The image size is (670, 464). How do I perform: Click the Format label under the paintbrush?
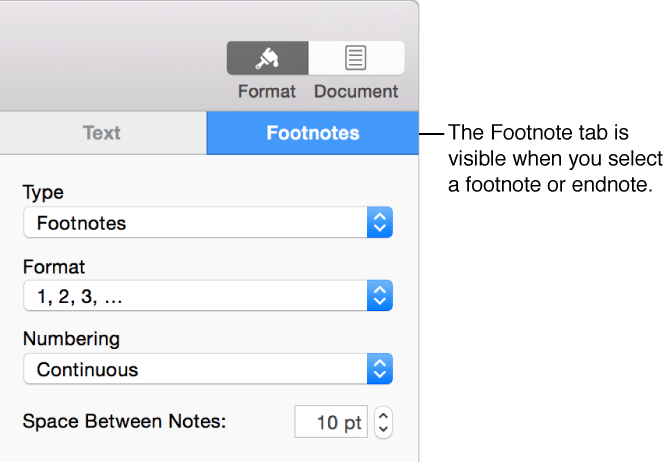tap(267, 91)
